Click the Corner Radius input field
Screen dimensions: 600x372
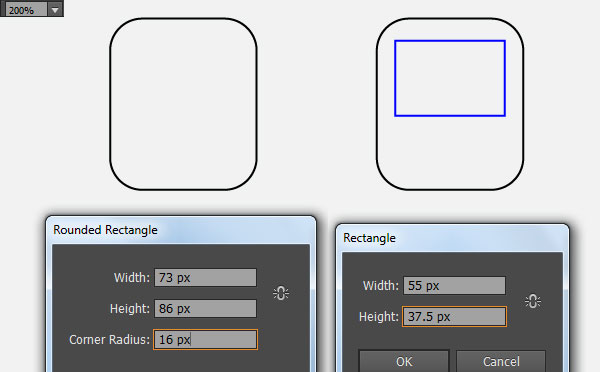(x=205, y=339)
